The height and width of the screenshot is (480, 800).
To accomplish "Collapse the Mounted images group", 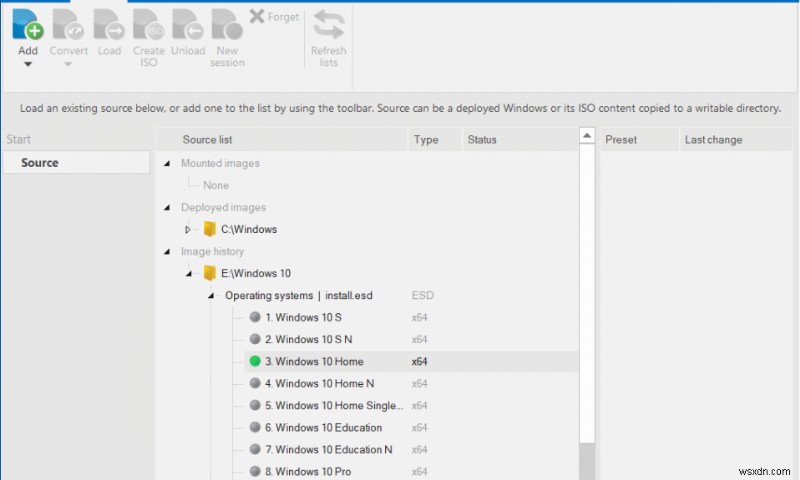I will point(167,163).
